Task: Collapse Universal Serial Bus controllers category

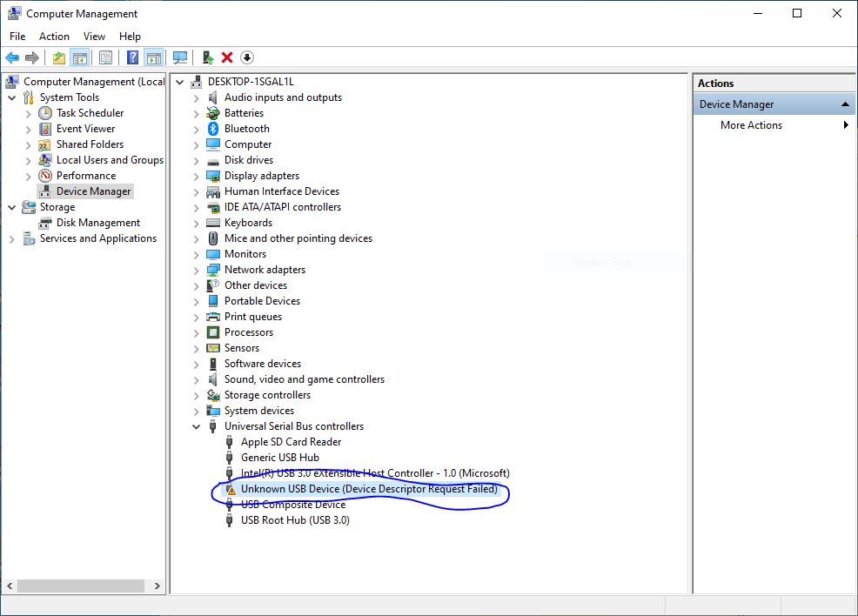Action: click(196, 426)
